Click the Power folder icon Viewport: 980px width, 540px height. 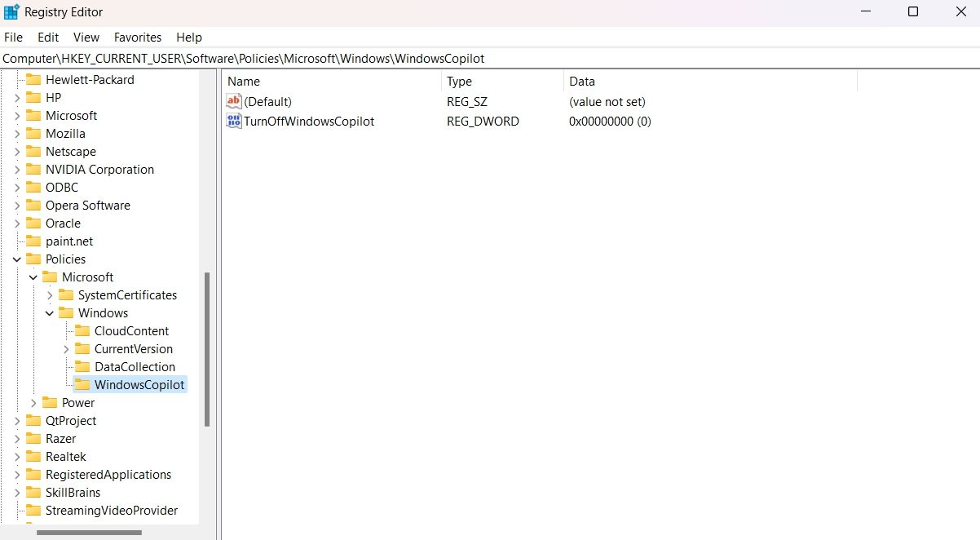(50, 403)
